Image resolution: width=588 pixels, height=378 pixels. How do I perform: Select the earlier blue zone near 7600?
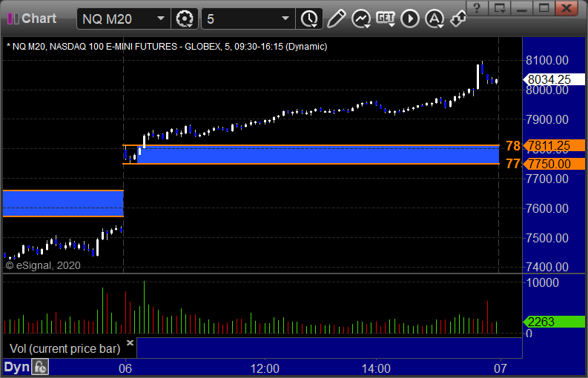[x=63, y=204]
